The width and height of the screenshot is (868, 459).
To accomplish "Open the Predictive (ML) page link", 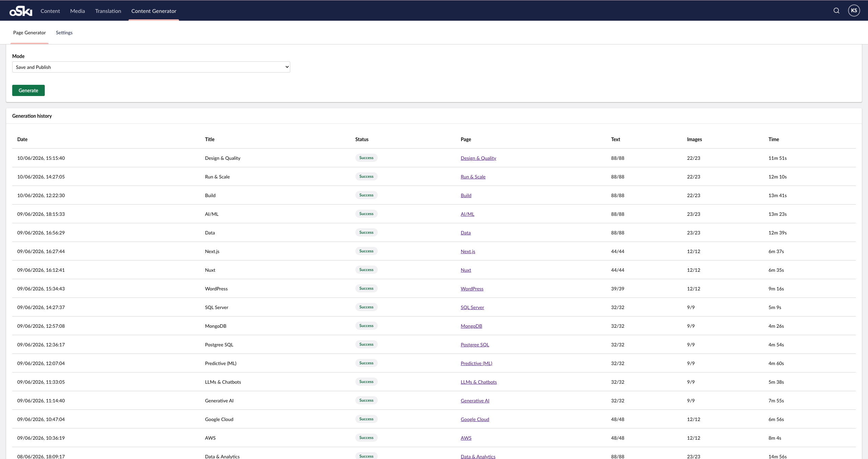I will pyautogui.click(x=476, y=363).
